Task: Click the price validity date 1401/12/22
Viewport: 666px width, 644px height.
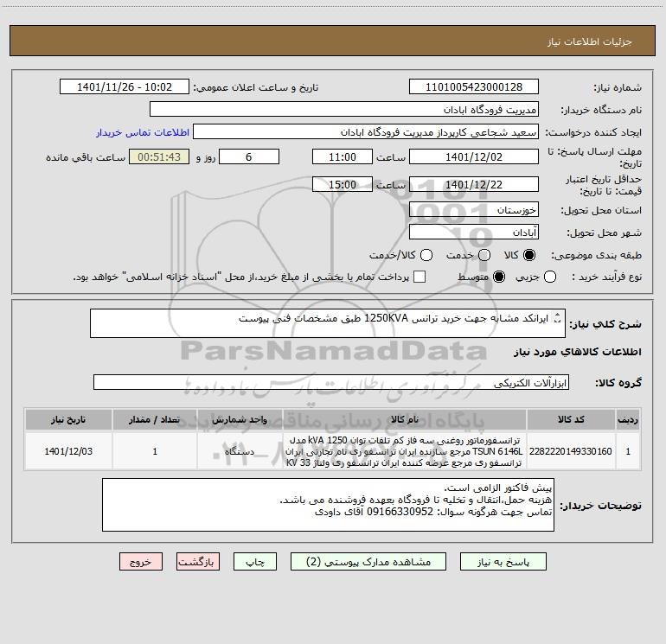Action: coord(474,184)
